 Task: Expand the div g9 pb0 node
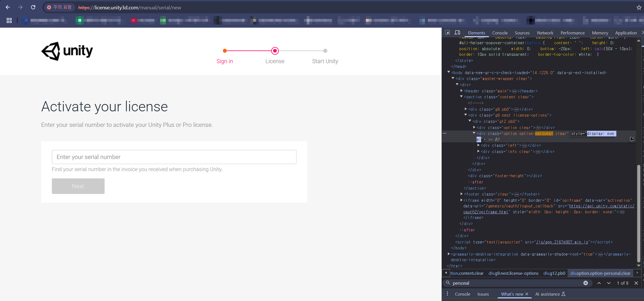[x=466, y=109]
